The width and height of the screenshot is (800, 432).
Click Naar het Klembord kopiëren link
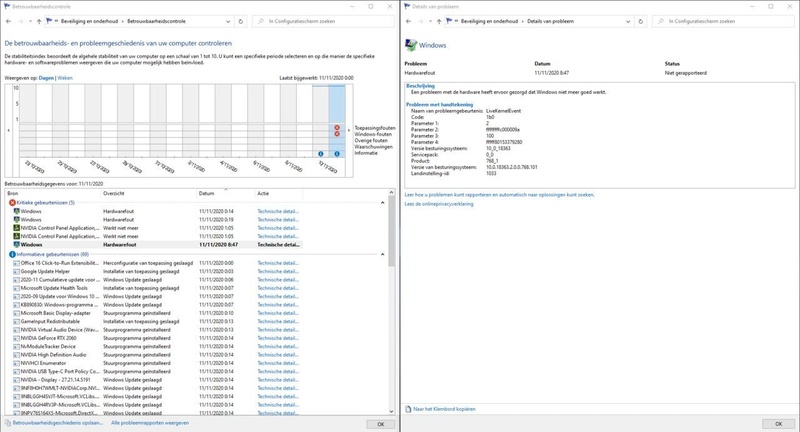tap(444, 409)
